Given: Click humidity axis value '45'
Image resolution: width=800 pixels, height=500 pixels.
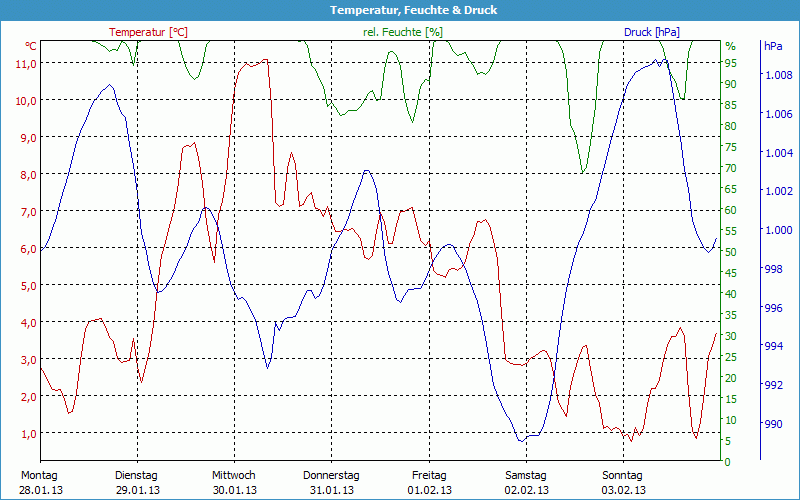Looking at the screenshot, I should [731, 273].
